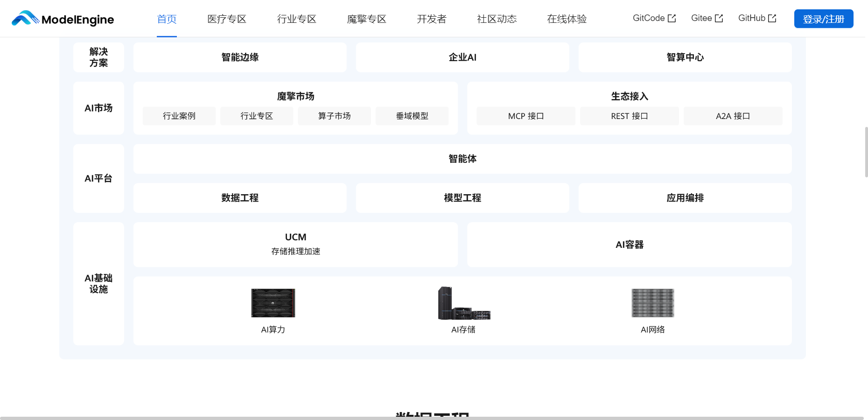Screen dimensions: 868x420
Task: Click the 智能体 platform card
Action: (x=462, y=159)
